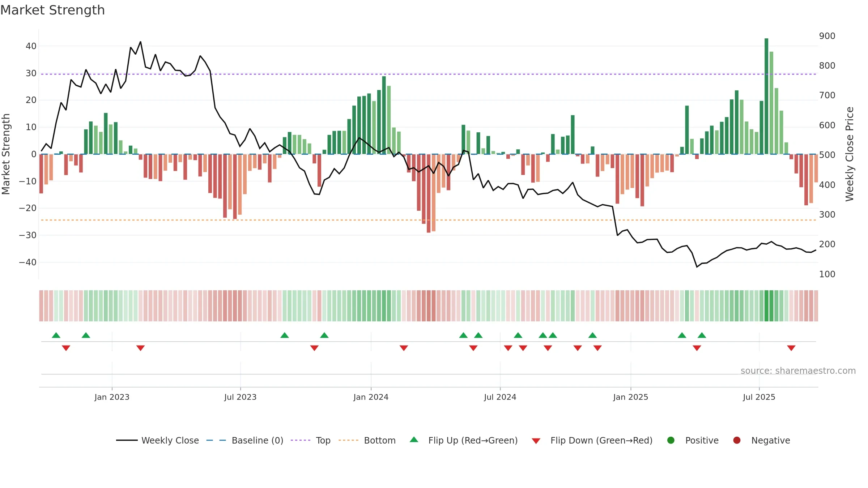Select the red Flip Down triangle in legend

pos(536,441)
